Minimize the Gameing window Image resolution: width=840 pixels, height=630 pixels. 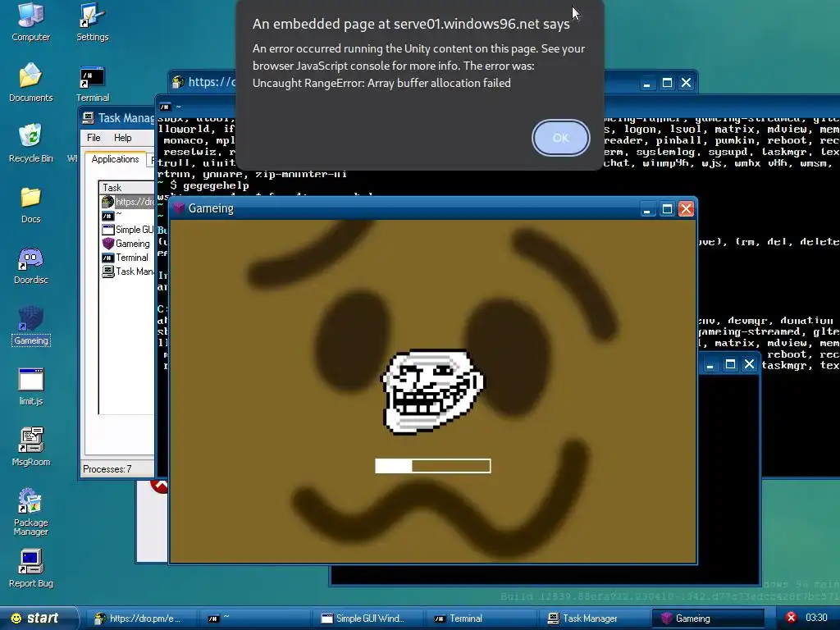coord(647,208)
